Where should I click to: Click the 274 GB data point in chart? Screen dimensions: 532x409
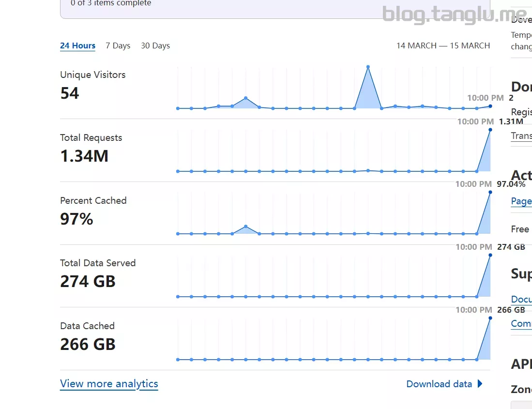tap(490, 255)
